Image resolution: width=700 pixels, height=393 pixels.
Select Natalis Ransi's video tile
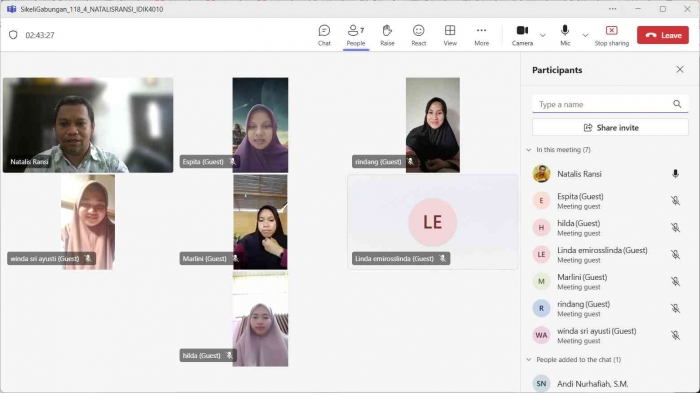88,125
